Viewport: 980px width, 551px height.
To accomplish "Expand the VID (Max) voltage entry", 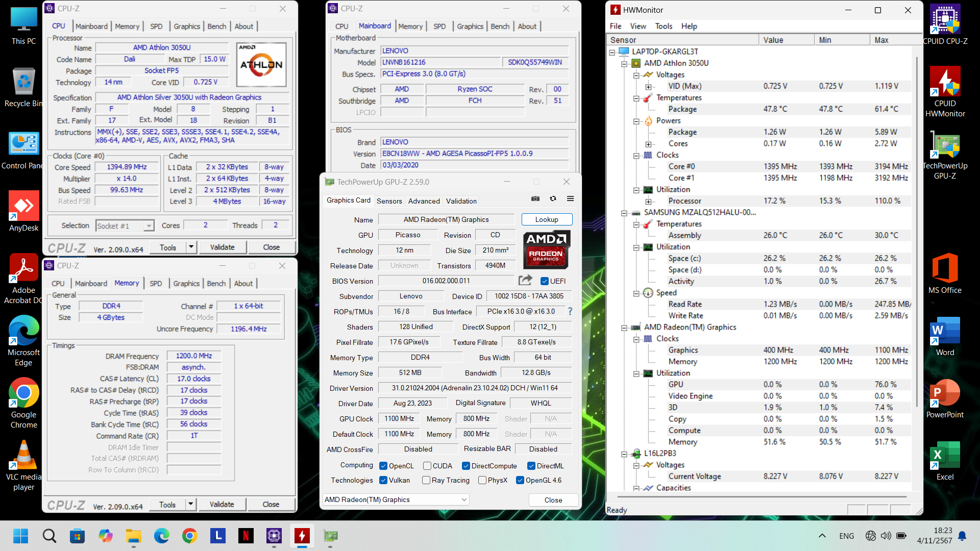I will (649, 86).
